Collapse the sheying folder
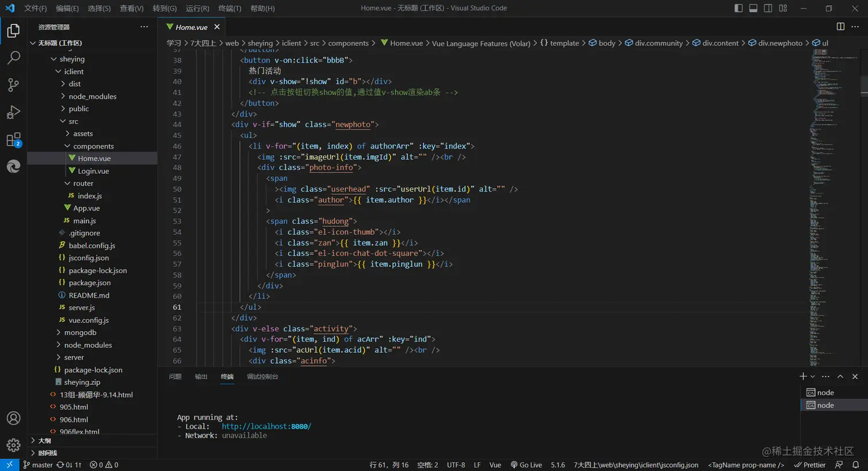The height and width of the screenshot is (471, 868). 72,59
